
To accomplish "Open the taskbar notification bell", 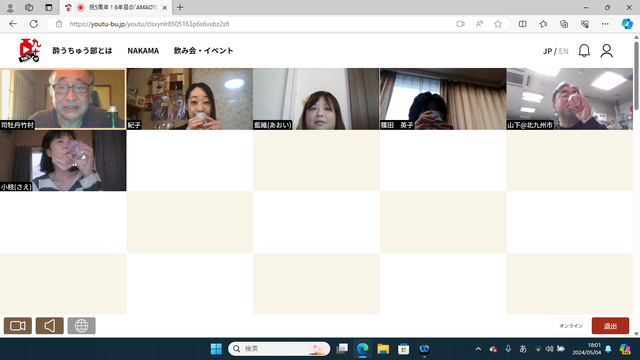I will point(608,349).
